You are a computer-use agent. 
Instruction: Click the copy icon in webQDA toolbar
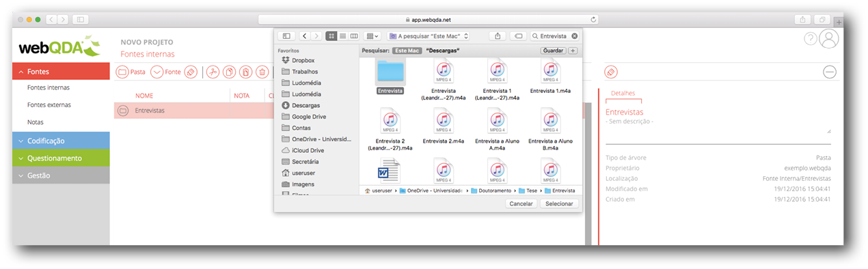point(230,72)
